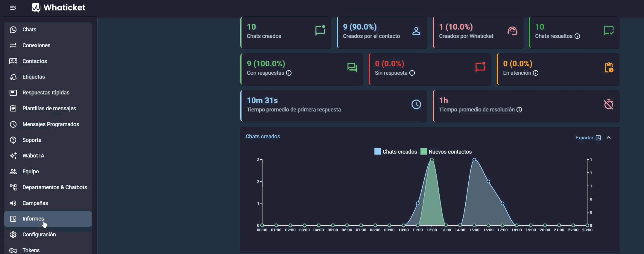Click the Plantillas de mensajes clipboard icon
Screen dimensions: 644x254
tap(13, 108)
